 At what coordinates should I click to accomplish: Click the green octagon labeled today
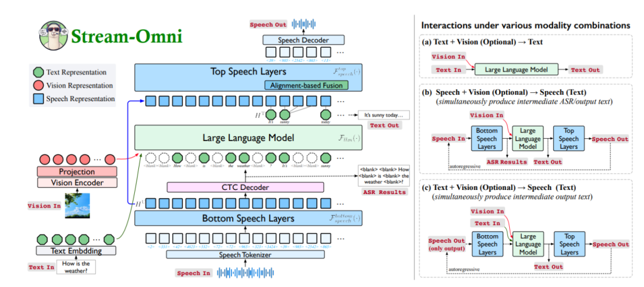point(326,114)
